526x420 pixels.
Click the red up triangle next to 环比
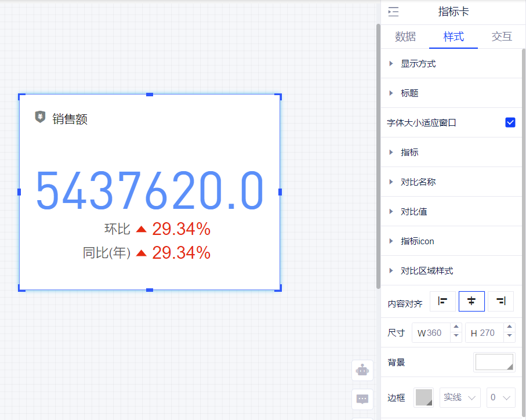pos(141,229)
